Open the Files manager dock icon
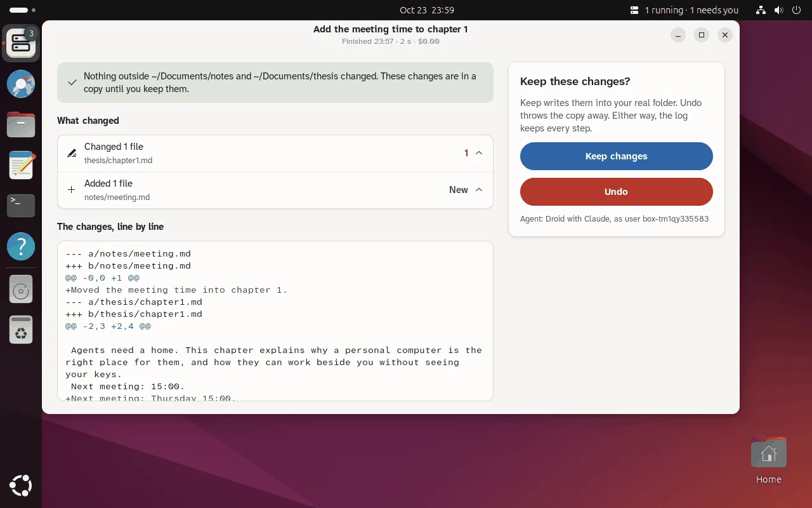The image size is (812, 508). 21,124
